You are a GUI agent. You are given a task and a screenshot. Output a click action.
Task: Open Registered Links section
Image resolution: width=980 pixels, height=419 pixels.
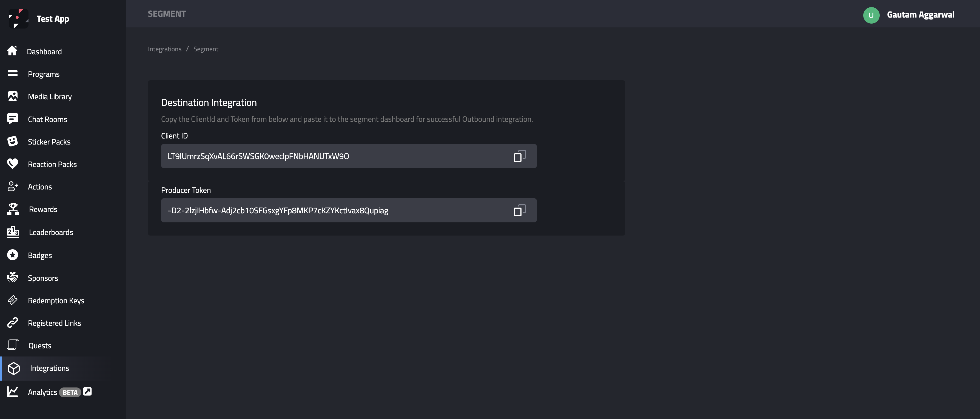[x=55, y=323]
